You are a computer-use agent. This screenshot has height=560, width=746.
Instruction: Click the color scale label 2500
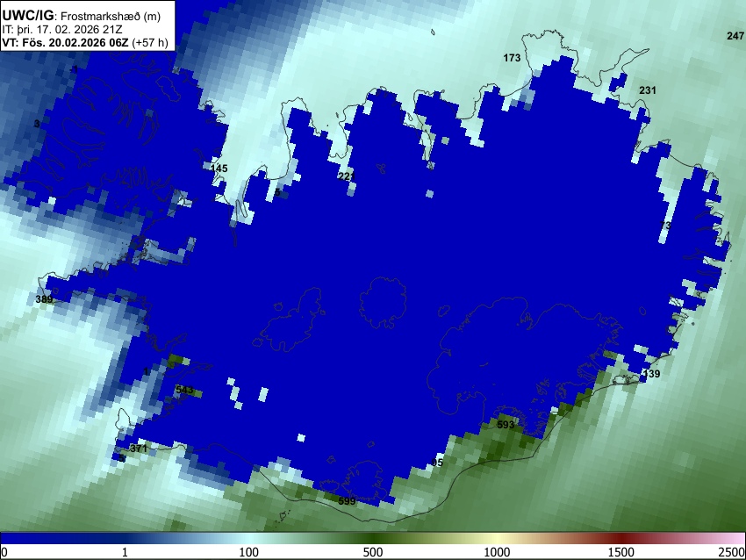tap(732, 552)
